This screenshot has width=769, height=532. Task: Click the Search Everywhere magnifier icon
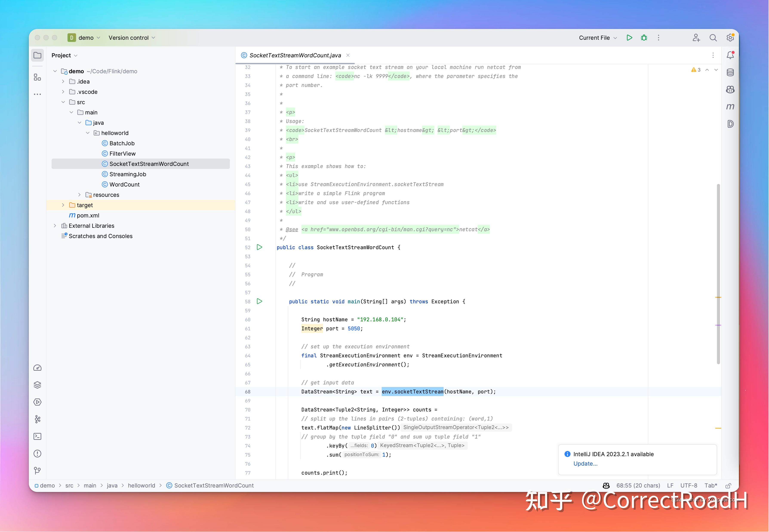[x=713, y=38]
